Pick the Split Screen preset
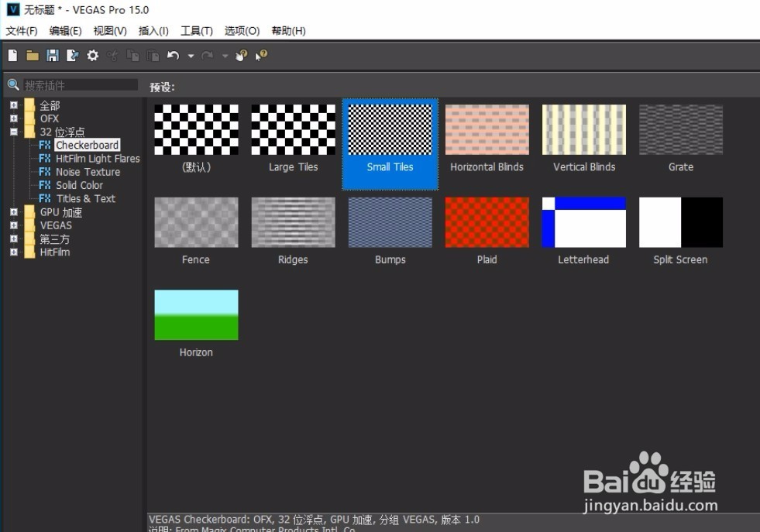Viewport: 760px width, 532px height. coord(681,222)
